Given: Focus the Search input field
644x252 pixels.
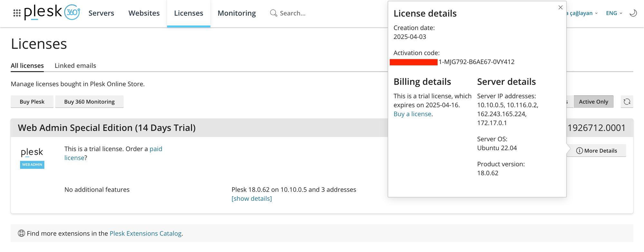Looking at the screenshot, I should (292, 13).
